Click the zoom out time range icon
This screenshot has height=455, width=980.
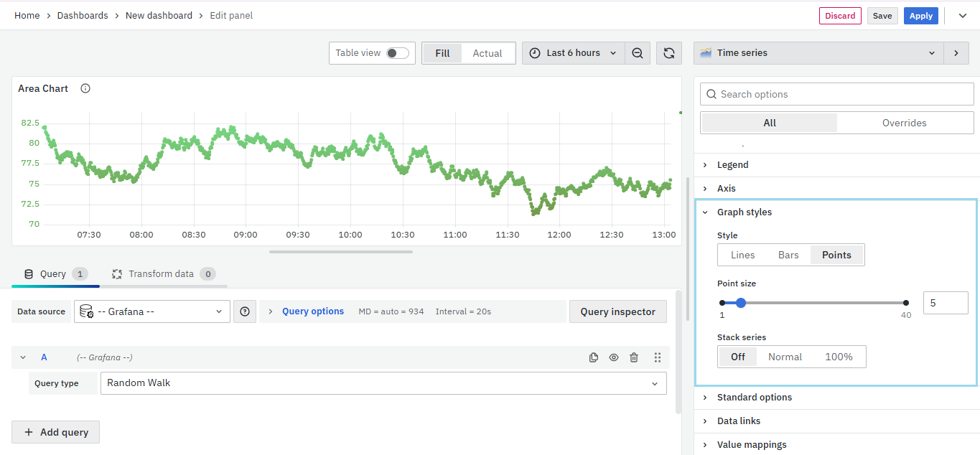[637, 53]
